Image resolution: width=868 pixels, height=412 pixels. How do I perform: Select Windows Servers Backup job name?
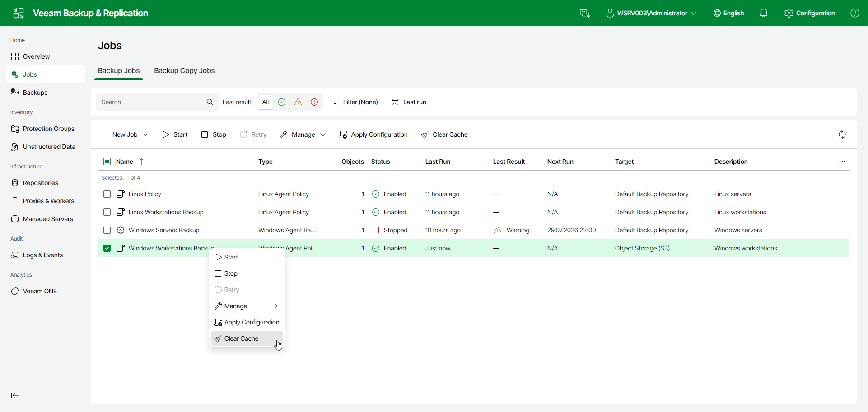click(164, 230)
